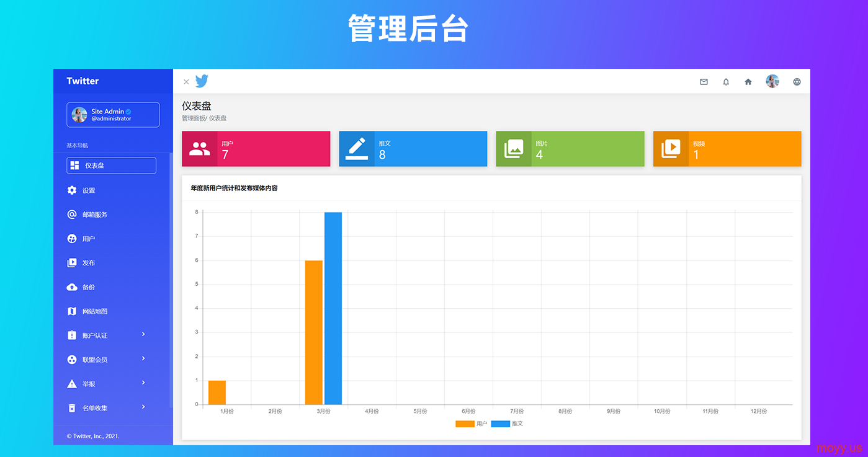The width and height of the screenshot is (868, 457).
Task: Open the 用户 count card showing 7
Action: pyautogui.click(x=256, y=149)
